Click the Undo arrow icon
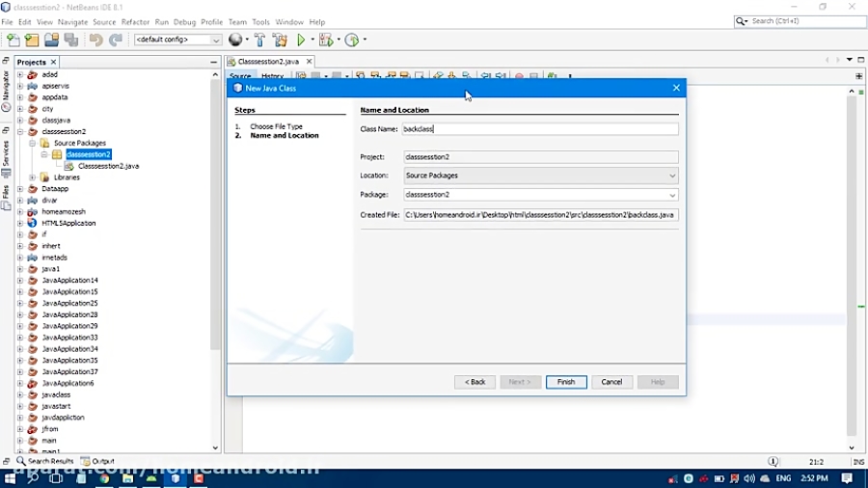The image size is (868, 488). pos(95,41)
